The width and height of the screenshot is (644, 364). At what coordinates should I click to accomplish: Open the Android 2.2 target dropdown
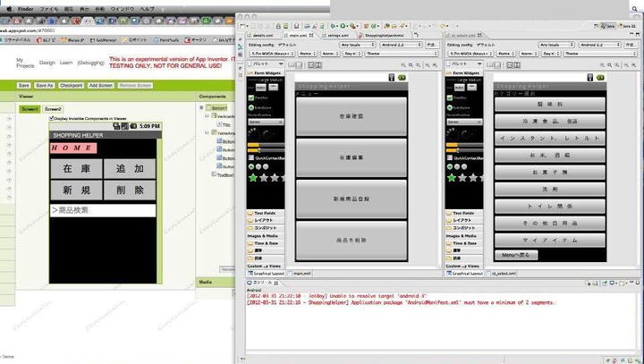[x=401, y=44]
